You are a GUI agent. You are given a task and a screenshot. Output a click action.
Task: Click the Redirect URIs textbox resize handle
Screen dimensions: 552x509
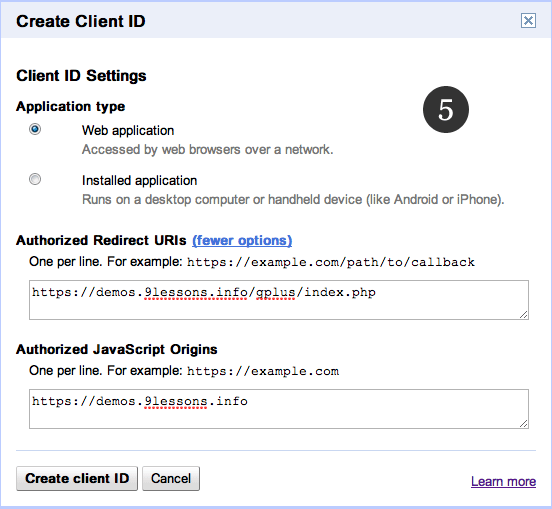click(523, 315)
